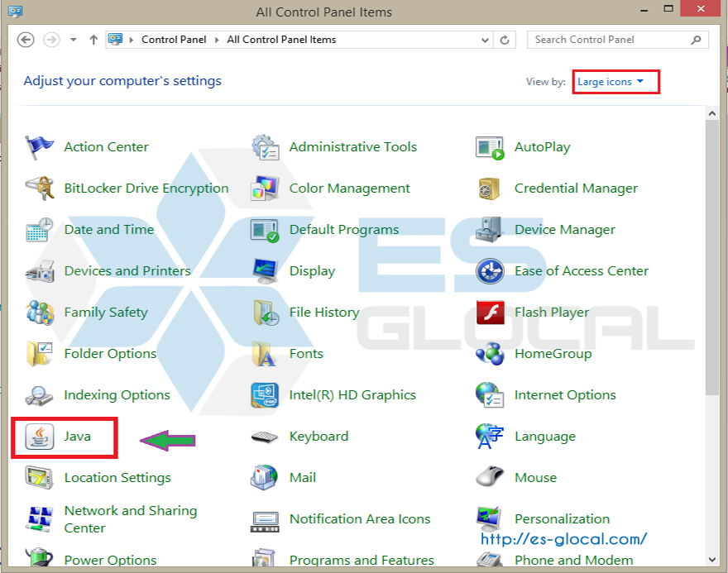728x573 pixels.
Task: Open Devices and Printers icon
Action: click(x=40, y=271)
